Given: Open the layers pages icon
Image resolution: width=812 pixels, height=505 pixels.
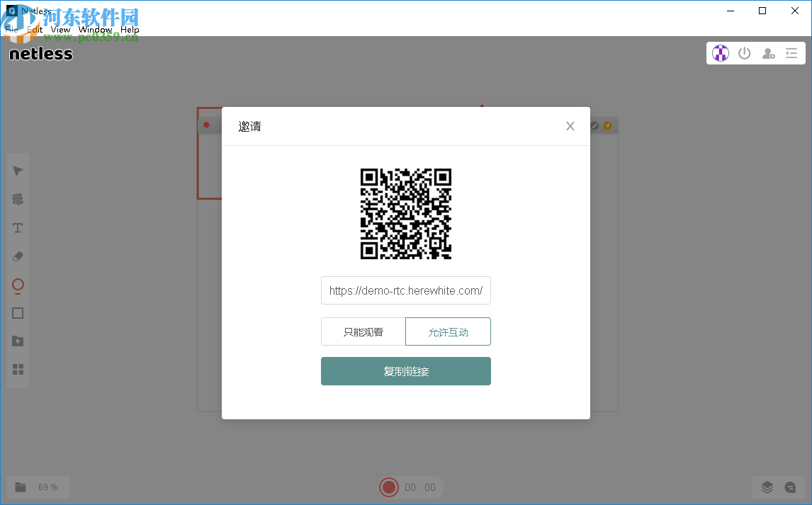Looking at the screenshot, I should tap(767, 487).
